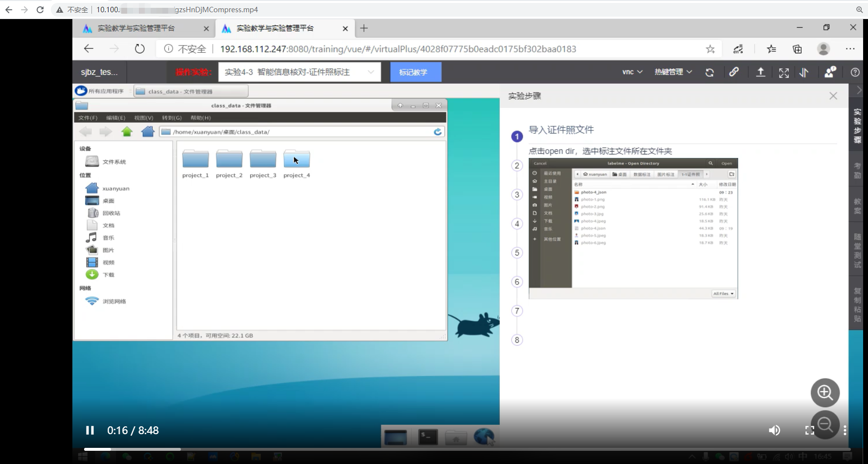The image size is (868, 464).
Task: Open the vnc dropdown
Action: click(632, 72)
